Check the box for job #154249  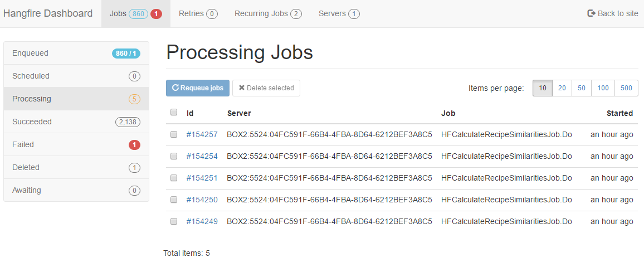tap(174, 221)
